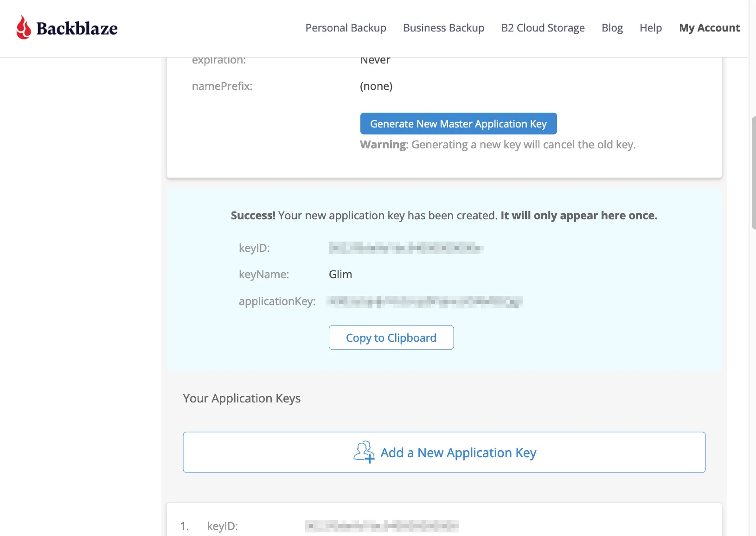This screenshot has height=536, width=756.
Task: Click the keyName value Glim
Action: (x=340, y=274)
